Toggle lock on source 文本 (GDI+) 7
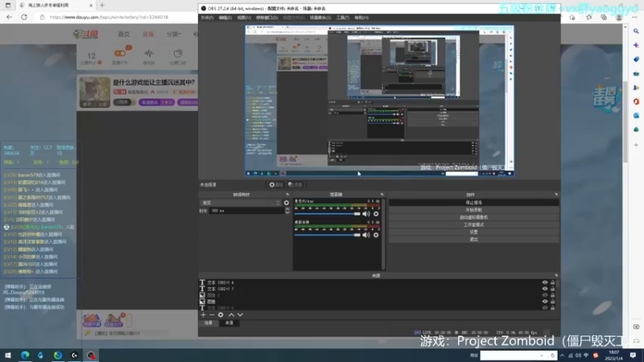Viewport: 644px width, 362px height. (552, 289)
